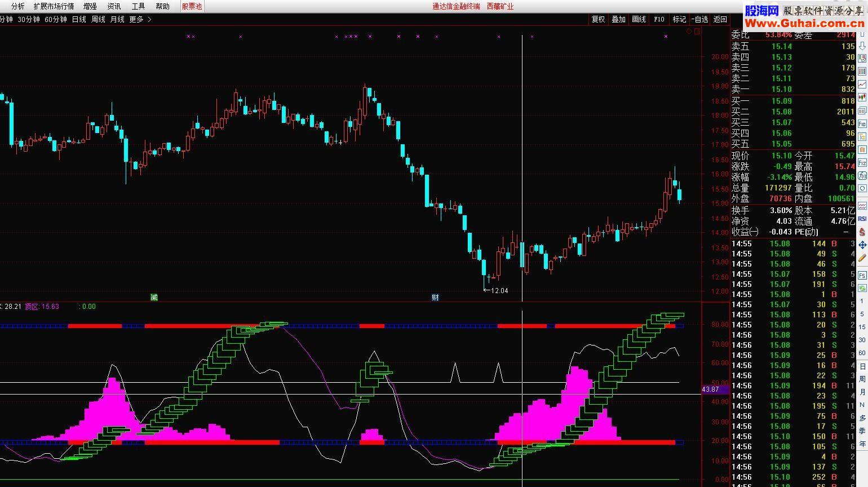The width and height of the screenshot is (868, 487).
Task: Open the time-sharing line chart icon
Action: click(x=862, y=85)
